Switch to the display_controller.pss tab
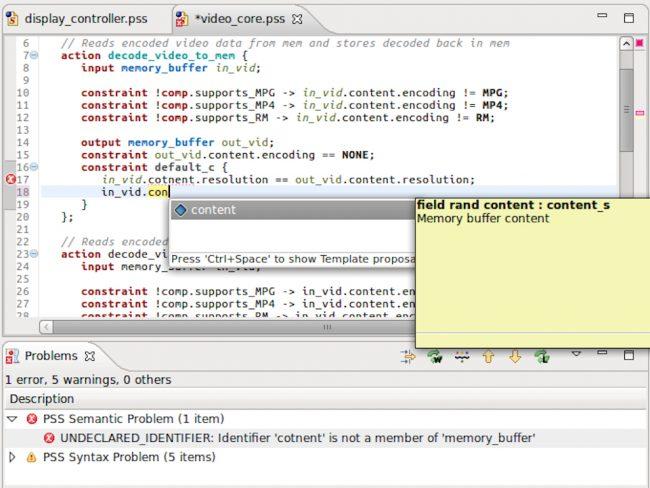Screen dimensions: 650x488 click(78, 19)
